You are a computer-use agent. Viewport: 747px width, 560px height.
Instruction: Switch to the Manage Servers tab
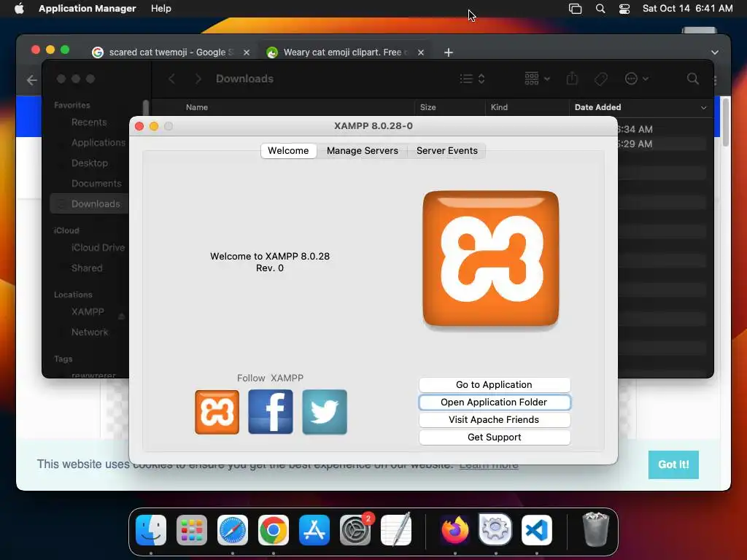362,150
